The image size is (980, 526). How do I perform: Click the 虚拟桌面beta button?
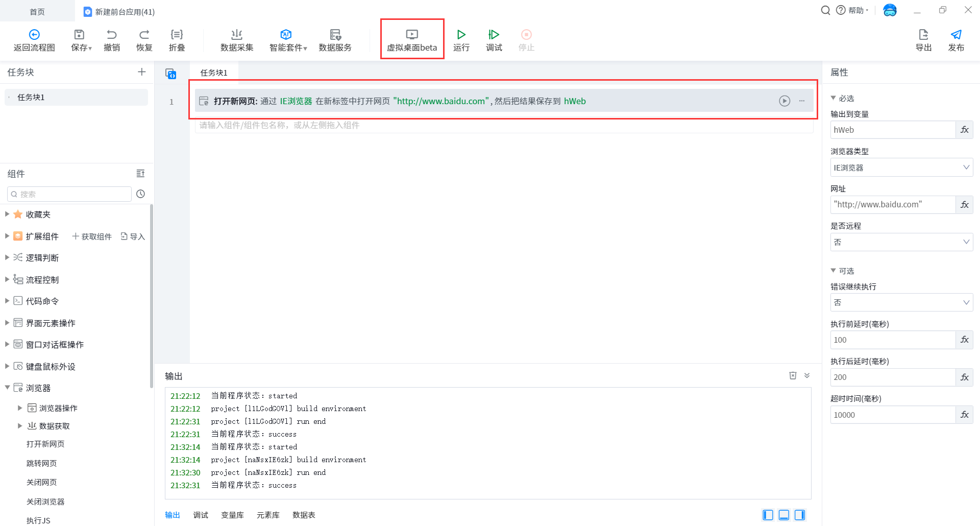(412, 40)
